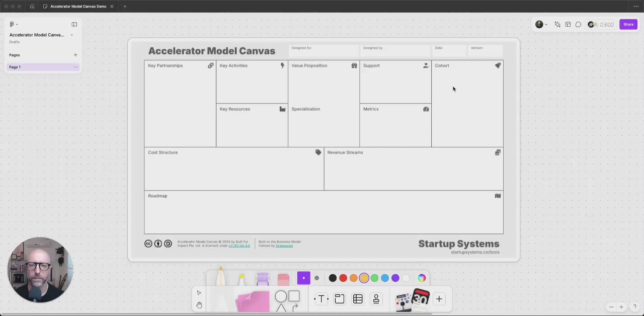Viewport: 644px width, 316px height.
Task: Choose orange marker color
Action: click(354, 278)
